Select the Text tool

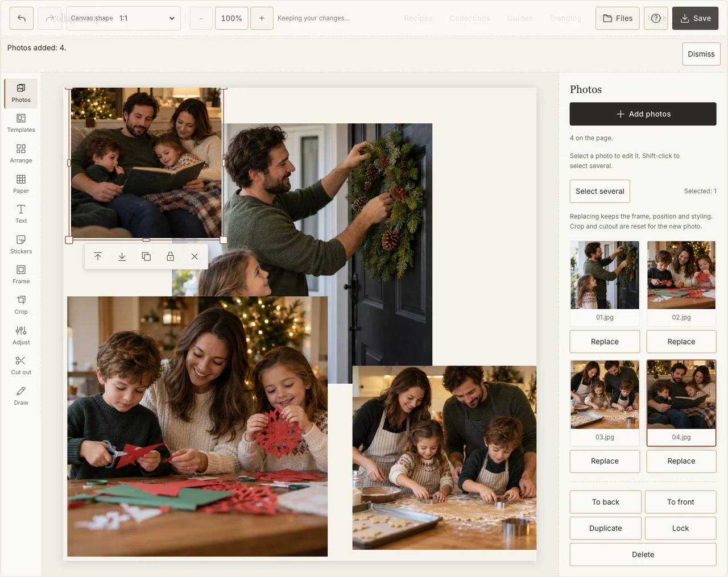tap(21, 214)
